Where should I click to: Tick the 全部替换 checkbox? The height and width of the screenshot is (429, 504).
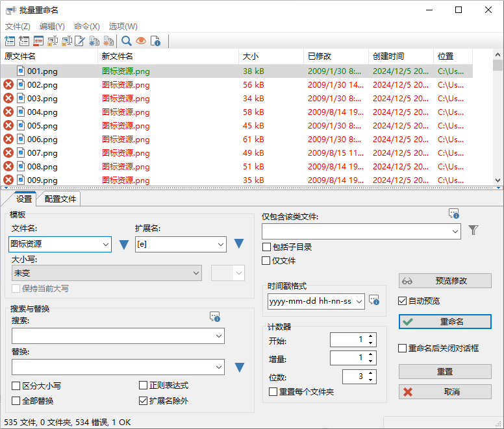tap(16, 400)
